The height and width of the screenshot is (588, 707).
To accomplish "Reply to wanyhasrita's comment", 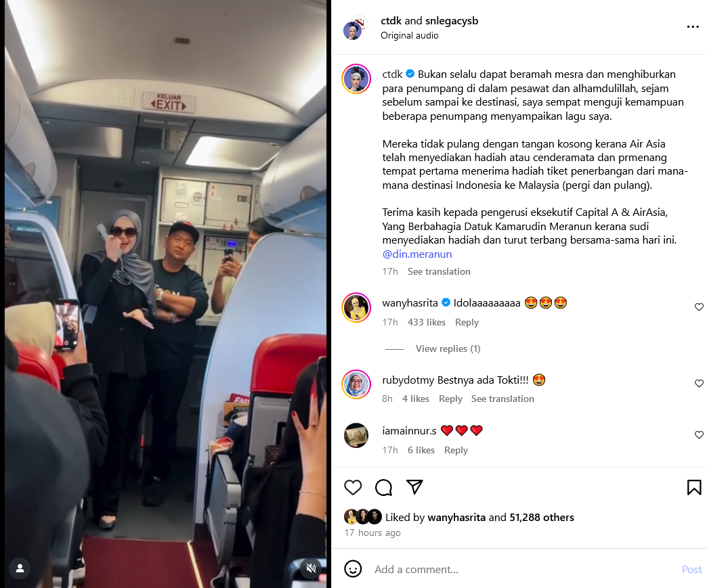I will (x=467, y=322).
